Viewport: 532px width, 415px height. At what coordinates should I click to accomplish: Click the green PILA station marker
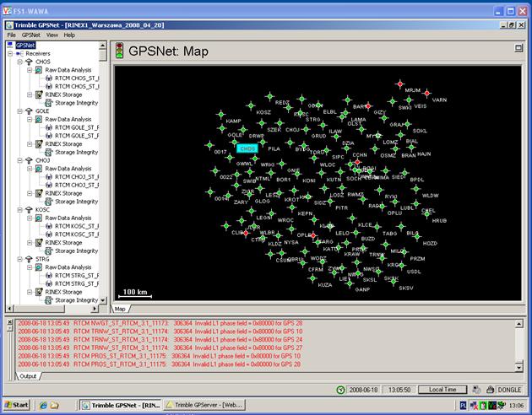pos(263,142)
